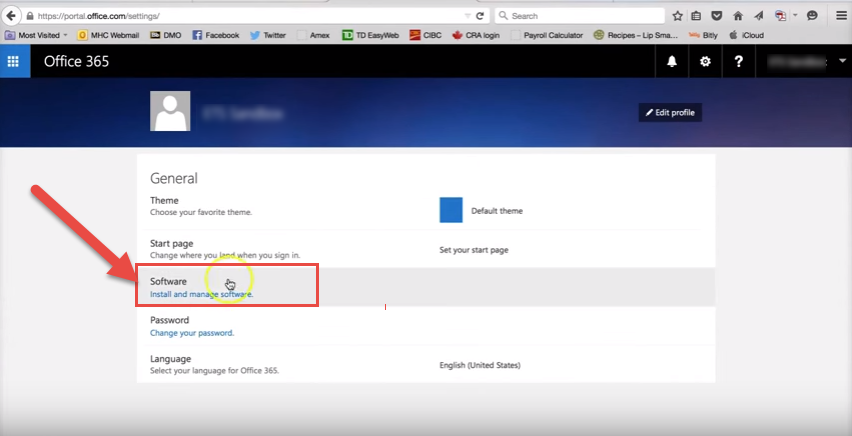Go back with the browser back arrow

click(x=10, y=16)
